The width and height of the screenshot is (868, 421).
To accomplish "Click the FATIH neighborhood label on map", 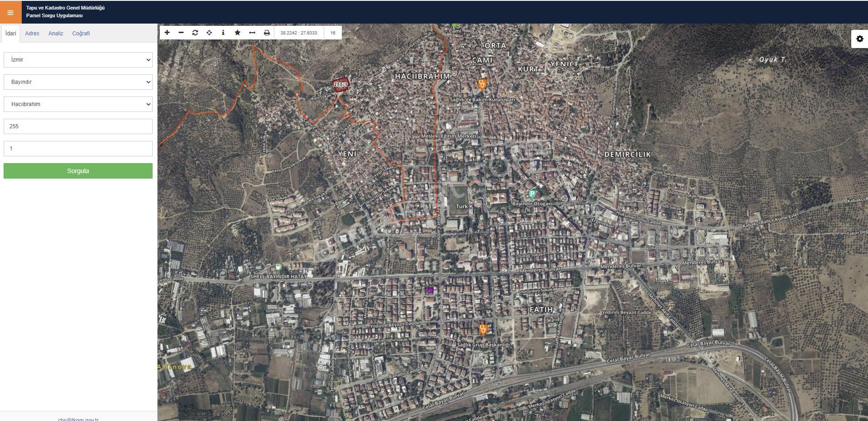I will [541, 310].
